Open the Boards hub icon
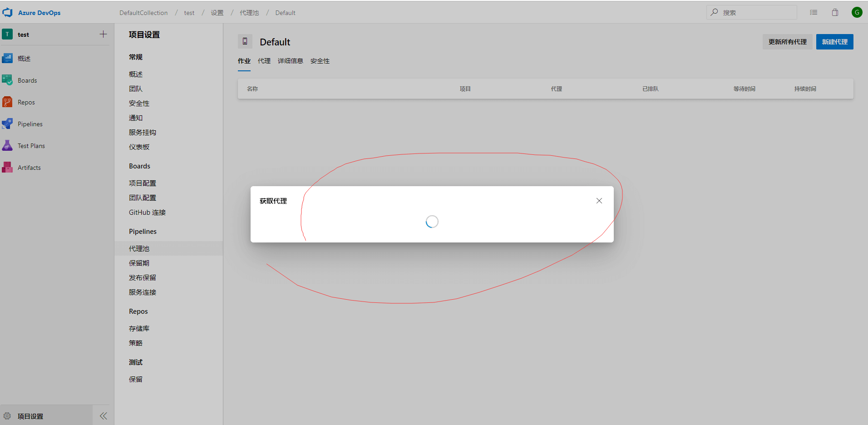 (x=7, y=80)
